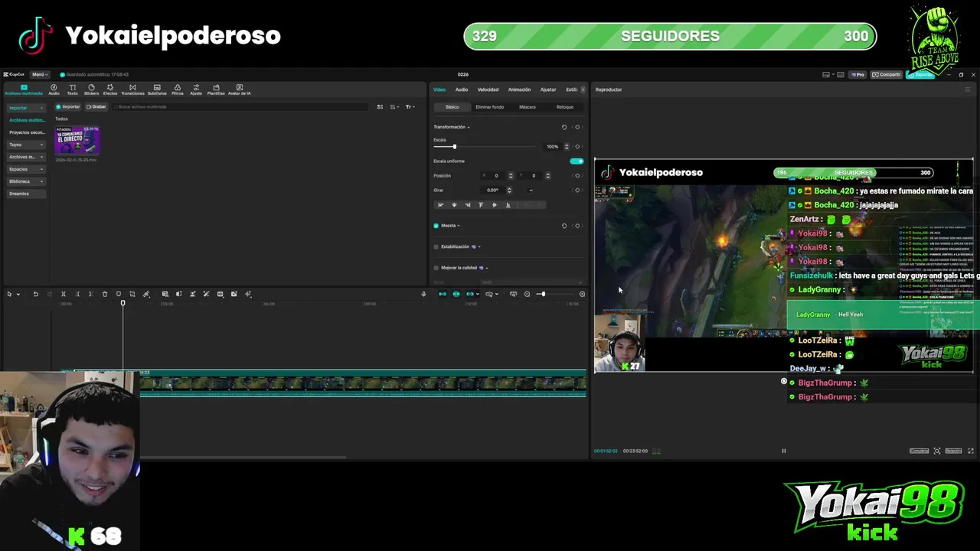The height and width of the screenshot is (551, 980).
Task: Add keyframe diamond for Posición
Action: point(577,175)
